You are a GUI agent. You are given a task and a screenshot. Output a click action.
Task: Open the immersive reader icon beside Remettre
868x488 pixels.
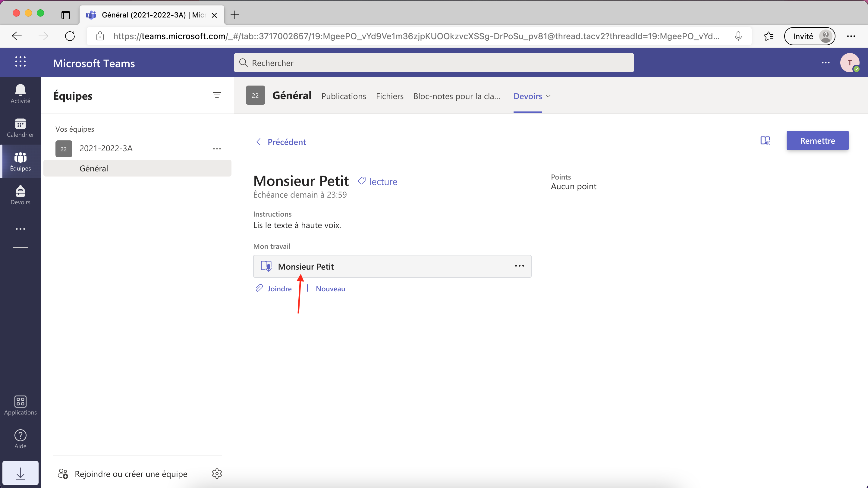(x=765, y=140)
